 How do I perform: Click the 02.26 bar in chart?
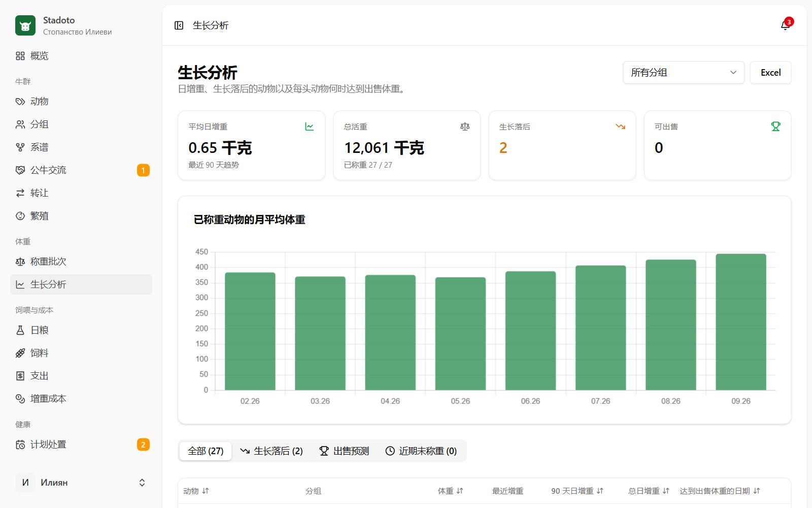(250, 331)
